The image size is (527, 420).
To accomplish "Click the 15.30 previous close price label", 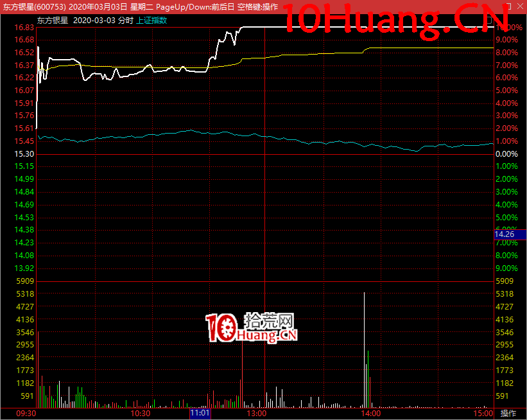I will point(24,154).
